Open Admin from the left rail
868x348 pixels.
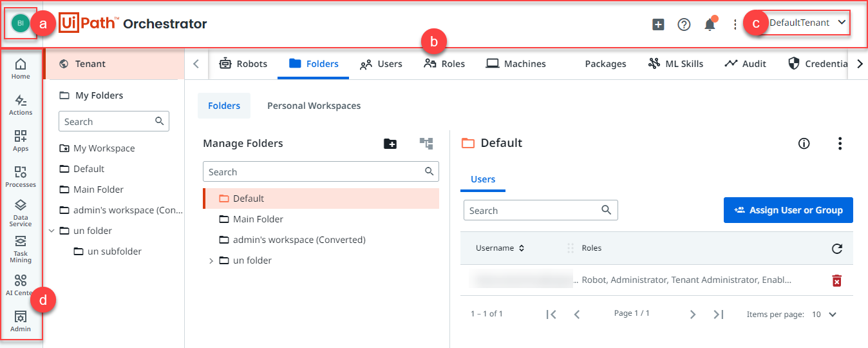tap(21, 322)
